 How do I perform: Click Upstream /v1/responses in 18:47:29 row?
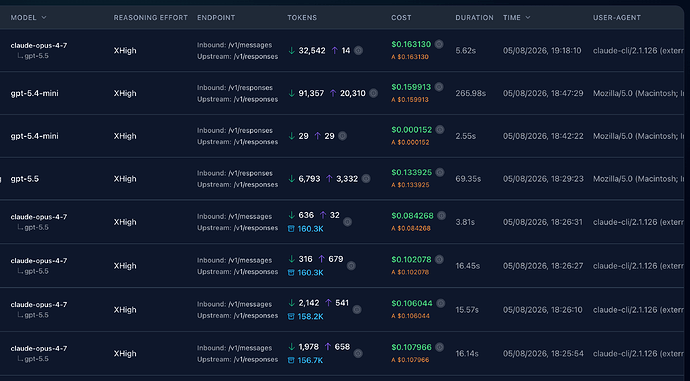(x=238, y=99)
